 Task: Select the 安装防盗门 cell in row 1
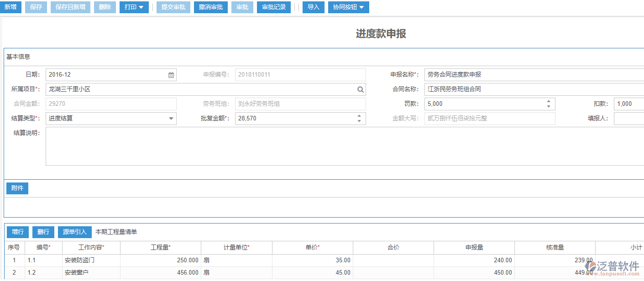(79, 260)
